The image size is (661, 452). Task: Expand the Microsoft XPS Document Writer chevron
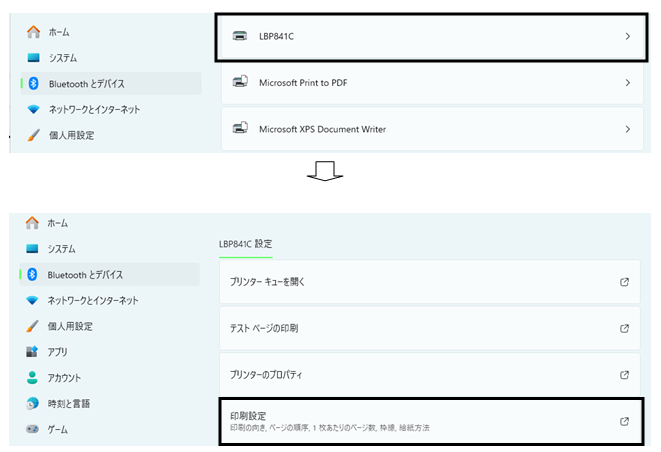pos(627,129)
